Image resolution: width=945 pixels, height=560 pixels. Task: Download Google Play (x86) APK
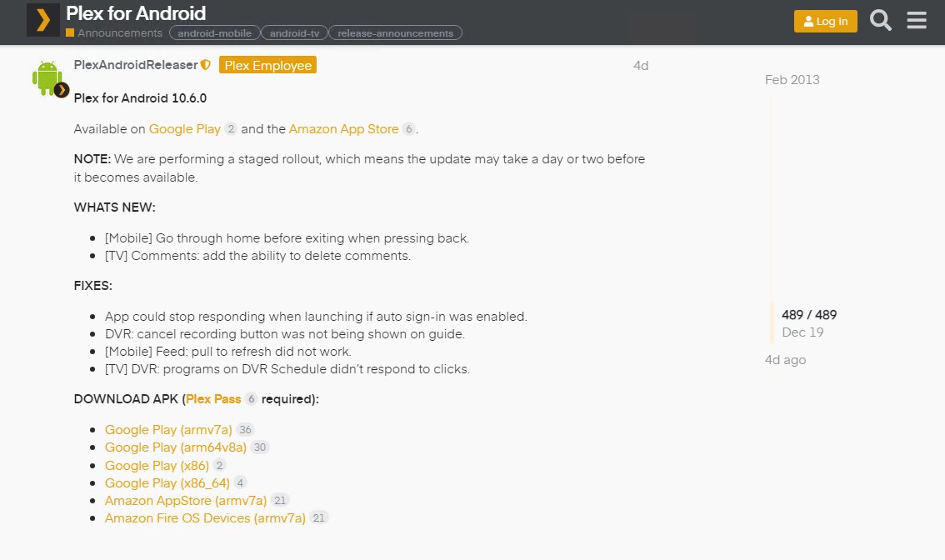point(157,465)
